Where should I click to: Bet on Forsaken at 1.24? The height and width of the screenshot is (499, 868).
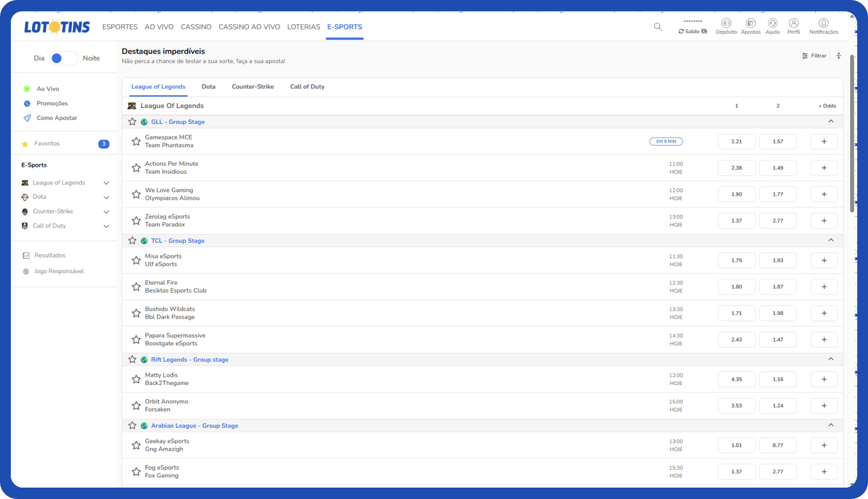(x=778, y=406)
